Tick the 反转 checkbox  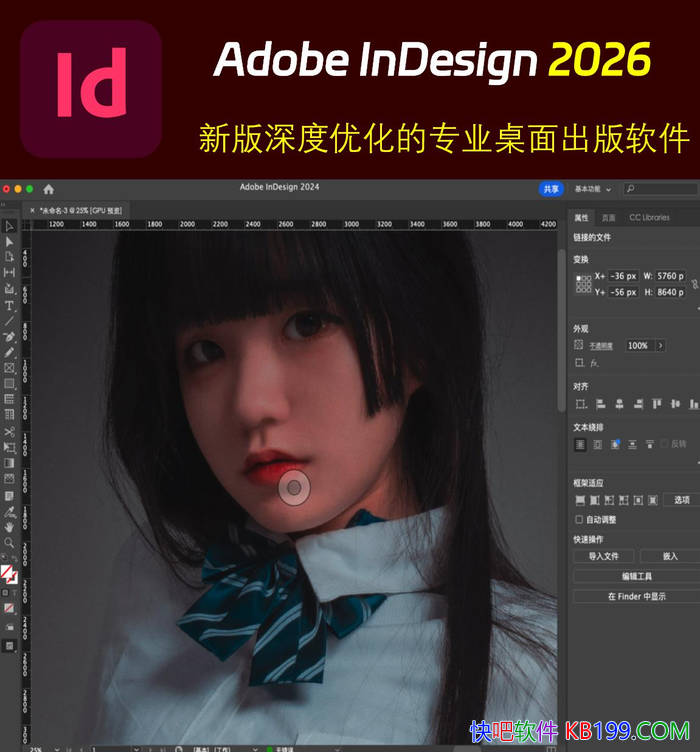(x=665, y=444)
